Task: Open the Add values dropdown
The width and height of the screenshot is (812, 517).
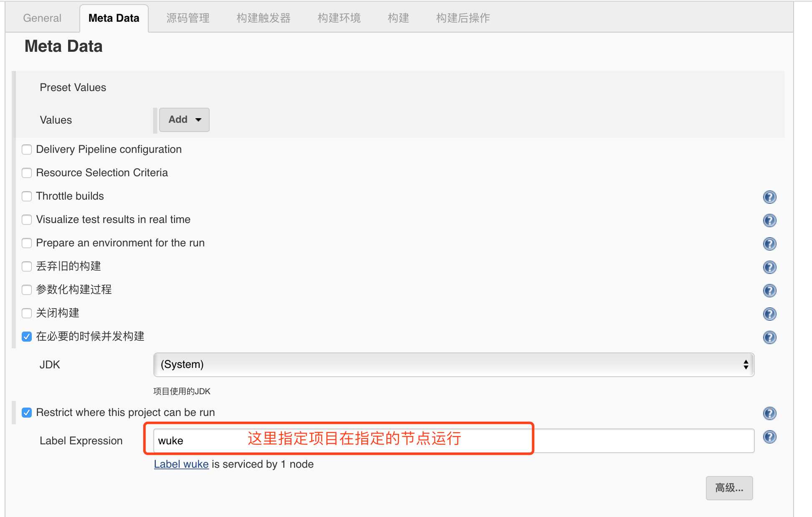Action: click(184, 120)
